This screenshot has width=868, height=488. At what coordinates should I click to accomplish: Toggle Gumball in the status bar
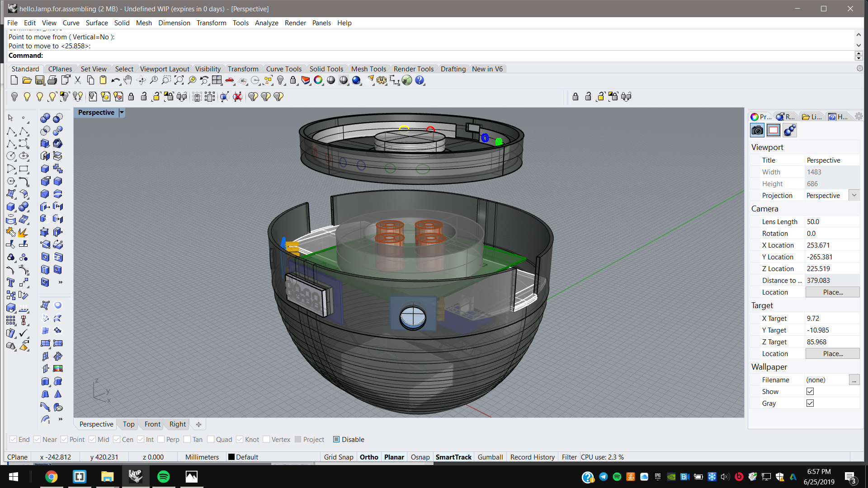(x=490, y=457)
